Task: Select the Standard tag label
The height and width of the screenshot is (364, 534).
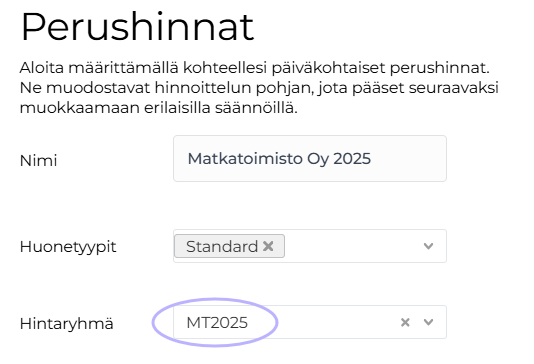Action: coord(222,246)
